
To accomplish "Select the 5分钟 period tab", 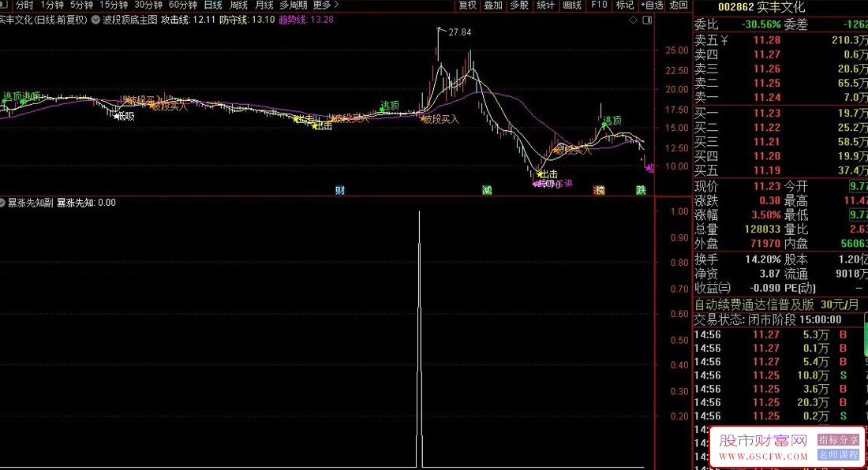I will 81,5.
